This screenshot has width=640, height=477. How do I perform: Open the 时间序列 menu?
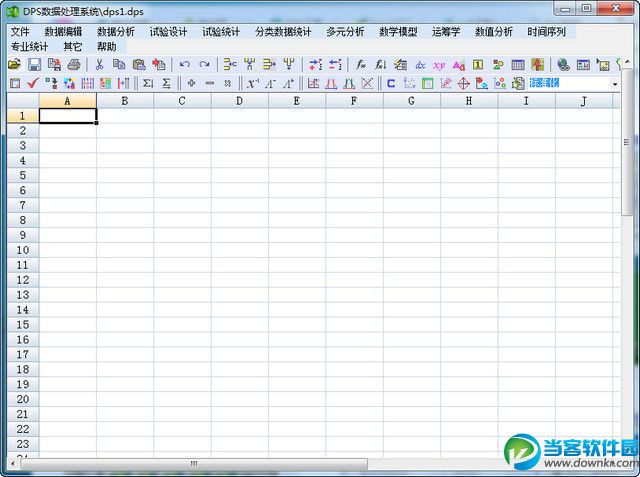546,32
